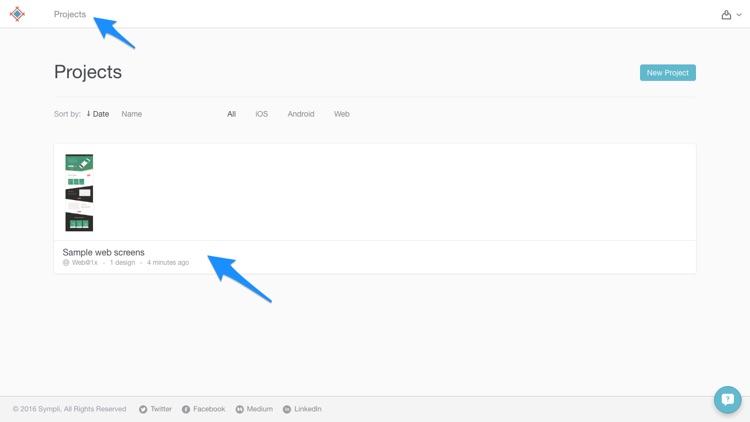Click the Sympli logo icon
Viewport: 750px width, 422px height.
click(17, 14)
